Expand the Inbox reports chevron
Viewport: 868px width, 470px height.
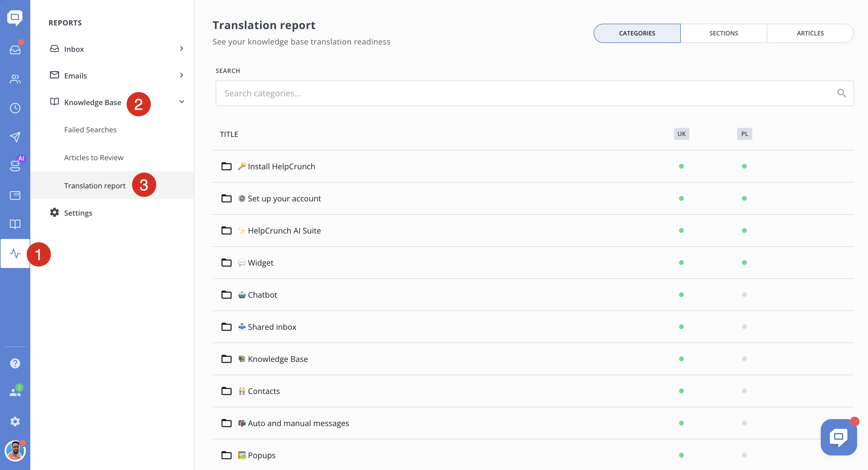pos(181,48)
